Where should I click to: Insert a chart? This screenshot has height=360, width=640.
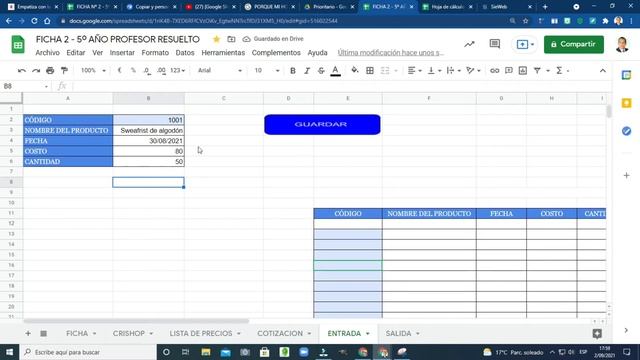(x=523, y=71)
